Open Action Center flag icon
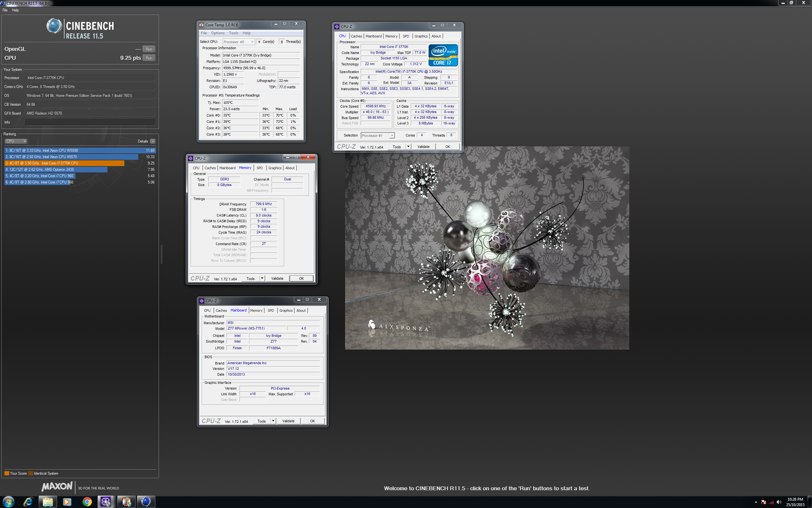The height and width of the screenshot is (508, 812). pos(764,502)
